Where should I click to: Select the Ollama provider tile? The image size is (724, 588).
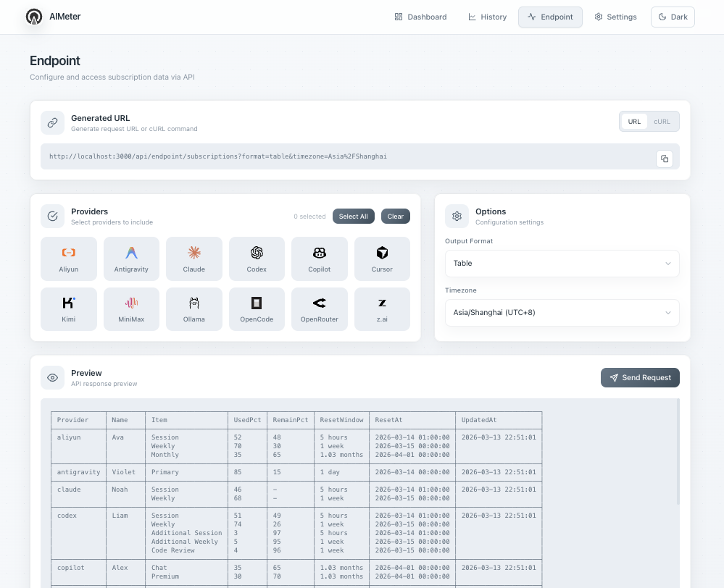pyautogui.click(x=194, y=309)
